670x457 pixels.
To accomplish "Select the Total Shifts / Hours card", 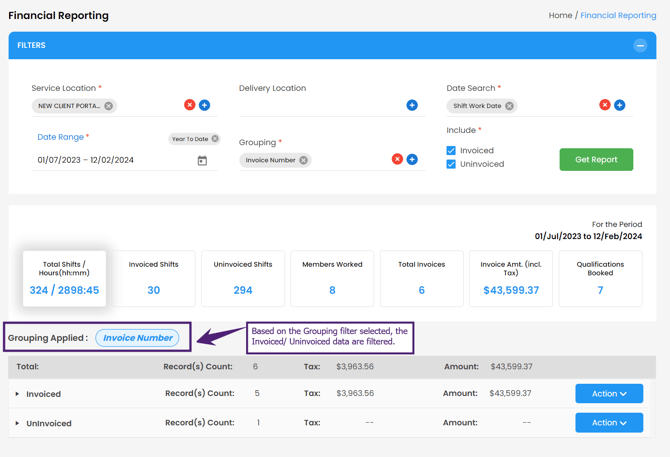I will click(x=64, y=278).
